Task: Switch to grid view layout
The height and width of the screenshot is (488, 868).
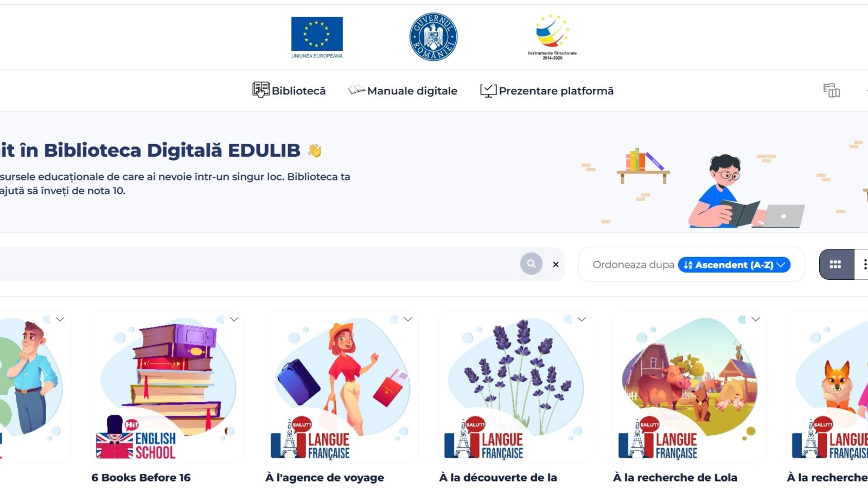Action: coord(836,265)
